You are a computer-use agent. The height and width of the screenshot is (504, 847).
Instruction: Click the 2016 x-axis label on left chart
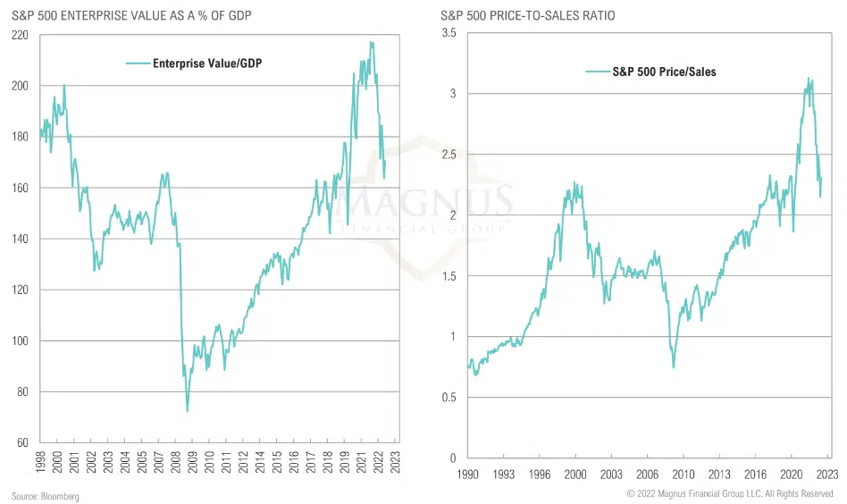tap(294, 463)
